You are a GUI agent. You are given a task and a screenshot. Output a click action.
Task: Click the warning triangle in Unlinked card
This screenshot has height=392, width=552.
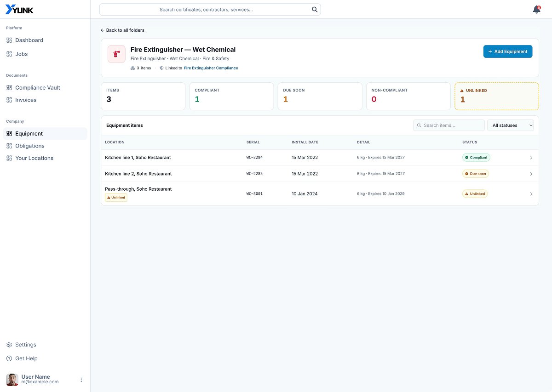pyautogui.click(x=462, y=91)
